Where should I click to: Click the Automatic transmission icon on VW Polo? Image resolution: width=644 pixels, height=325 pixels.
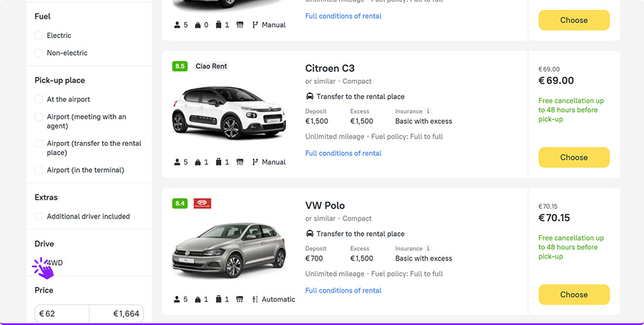(255, 299)
